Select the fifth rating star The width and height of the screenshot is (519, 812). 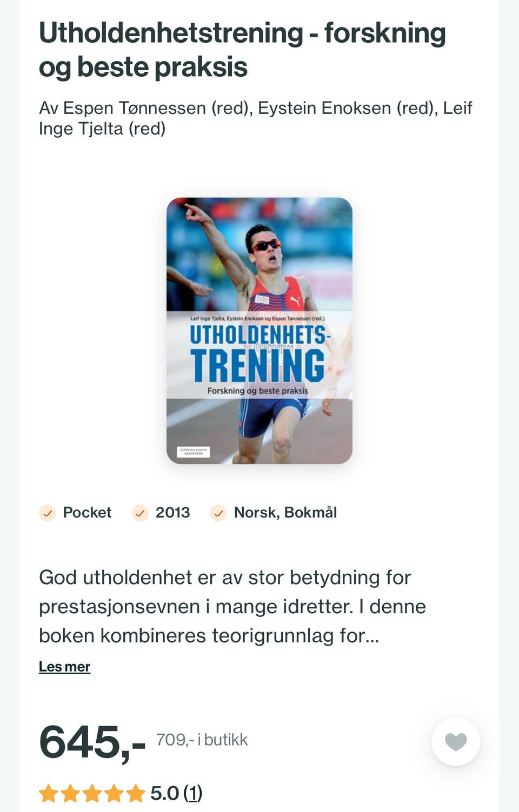135,794
